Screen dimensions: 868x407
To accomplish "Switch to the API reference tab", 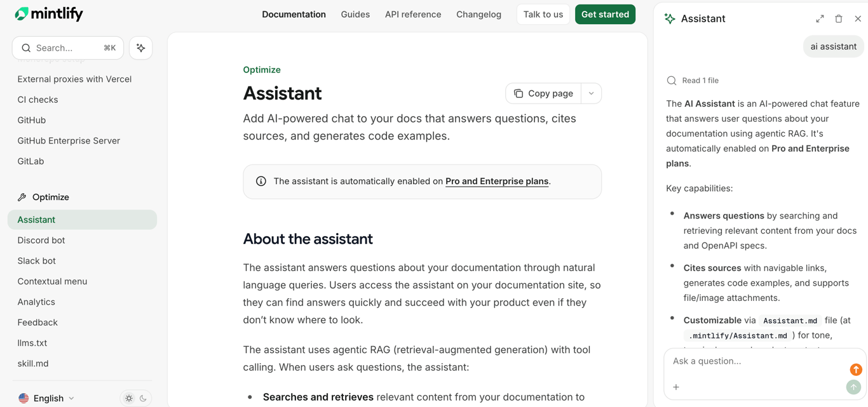I will pyautogui.click(x=413, y=14).
